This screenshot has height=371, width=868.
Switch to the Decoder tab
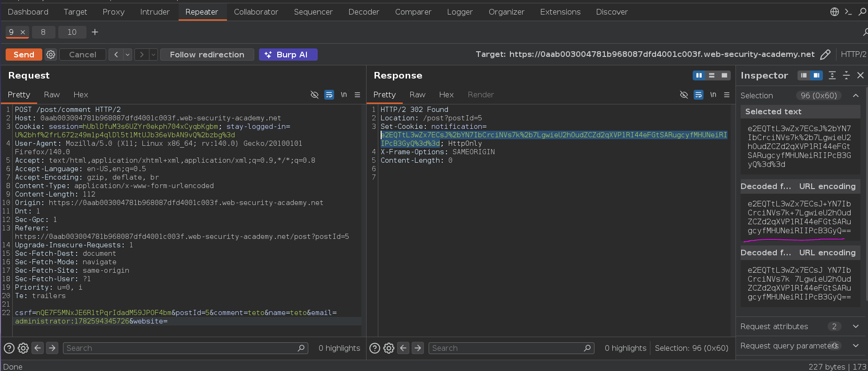tap(364, 12)
